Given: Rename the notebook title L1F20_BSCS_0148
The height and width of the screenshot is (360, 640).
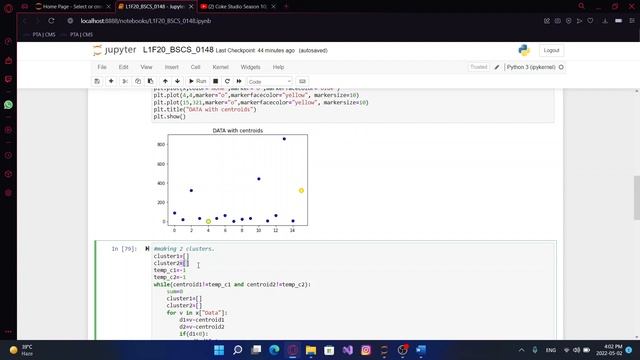Looking at the screenshot, I should click(178, 50).
